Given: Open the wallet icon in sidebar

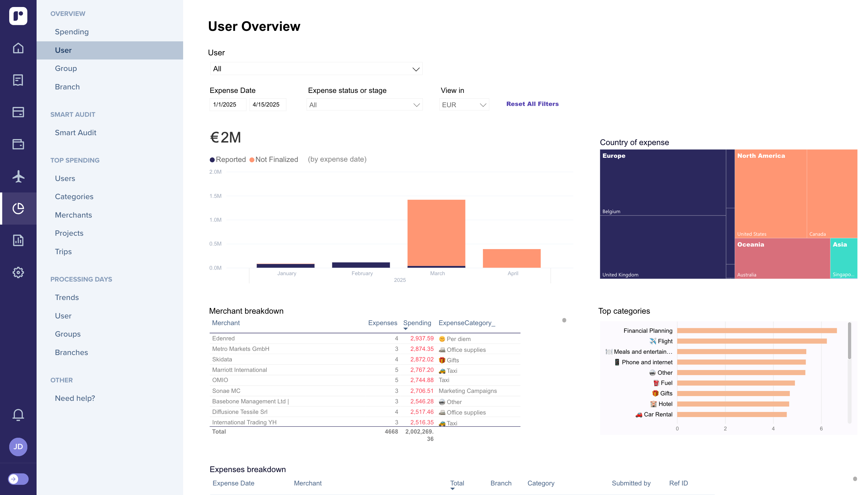Looking at the screenshot, I should tap(18, 144).
